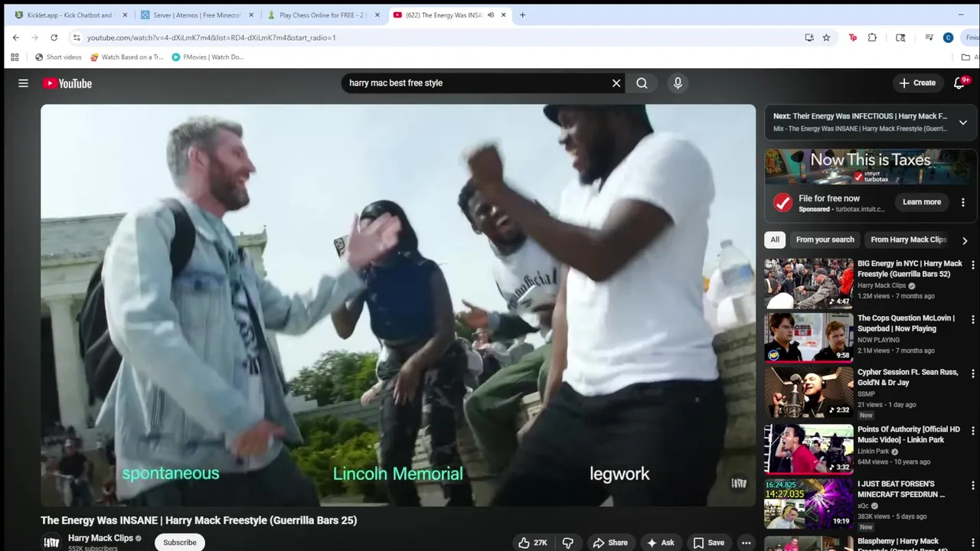980x551 pixels.
Task: Share the video
Action: (610, 543)
